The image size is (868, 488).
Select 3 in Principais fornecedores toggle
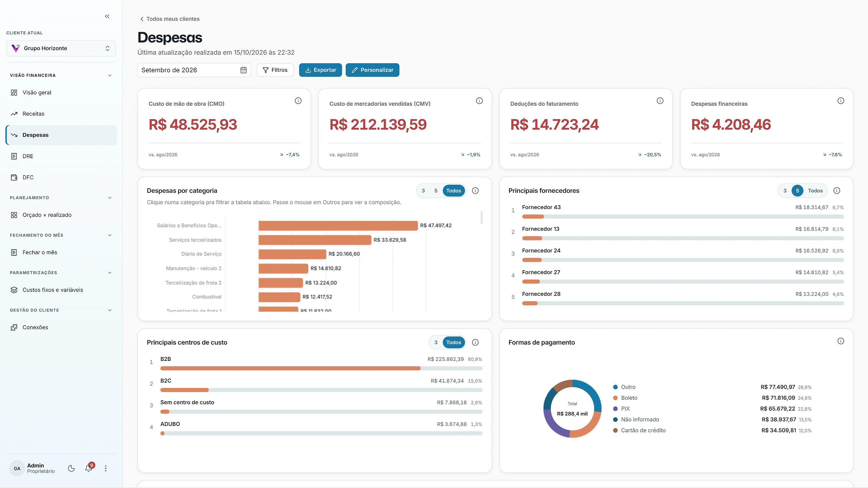coord(785,191)
